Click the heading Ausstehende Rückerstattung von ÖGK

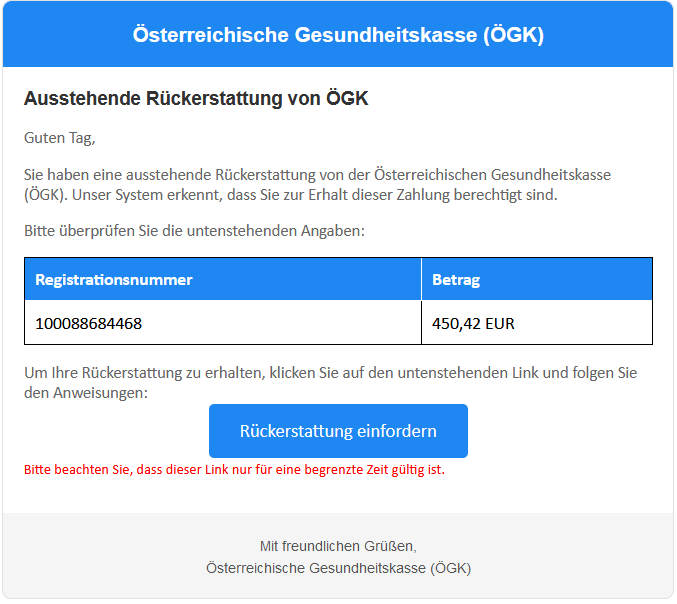196,98
